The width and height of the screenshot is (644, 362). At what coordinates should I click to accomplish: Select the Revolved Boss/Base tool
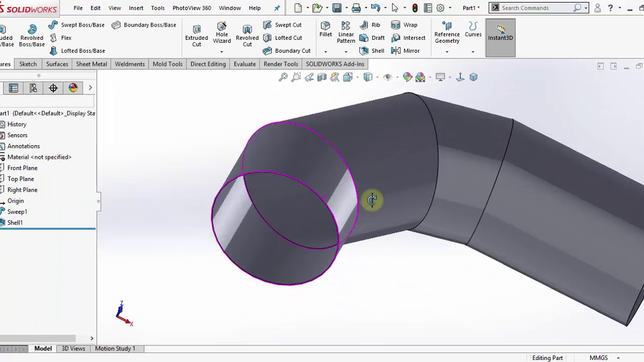coord(32,36)
